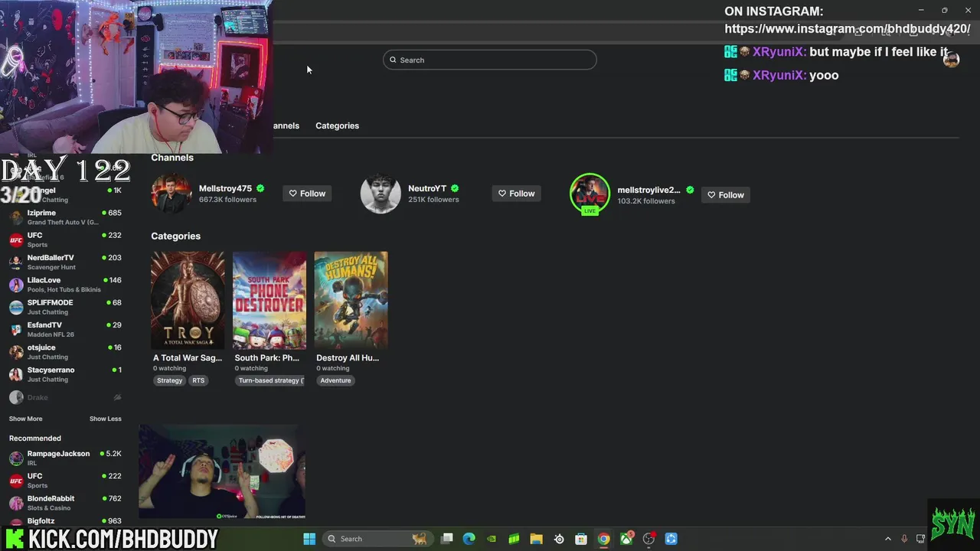Screen dimensions: 980x551
Task: Click the verified badge beside mellstroylive2
Action: click(690, 190)
